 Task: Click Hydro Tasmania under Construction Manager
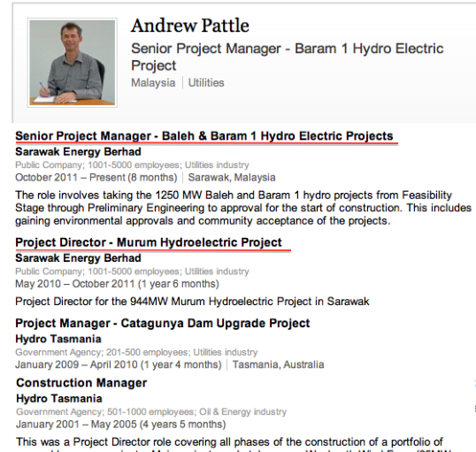59,399
